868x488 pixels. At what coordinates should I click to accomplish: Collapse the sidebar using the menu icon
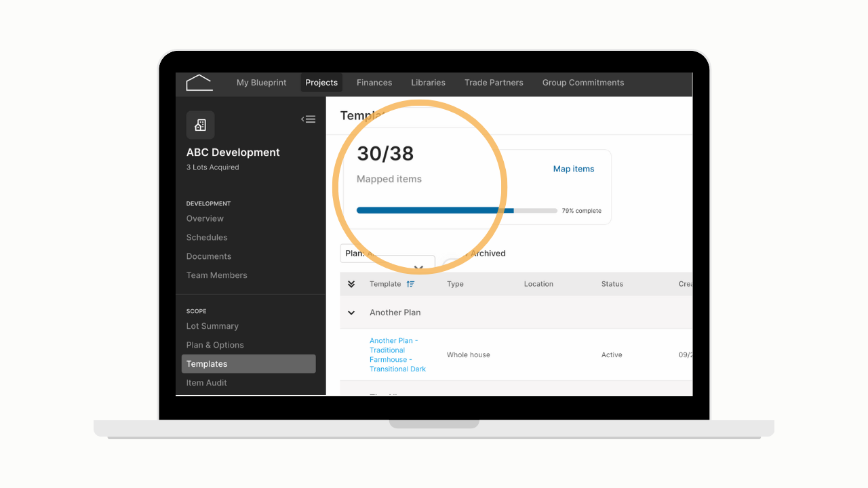tap(309, 119)
